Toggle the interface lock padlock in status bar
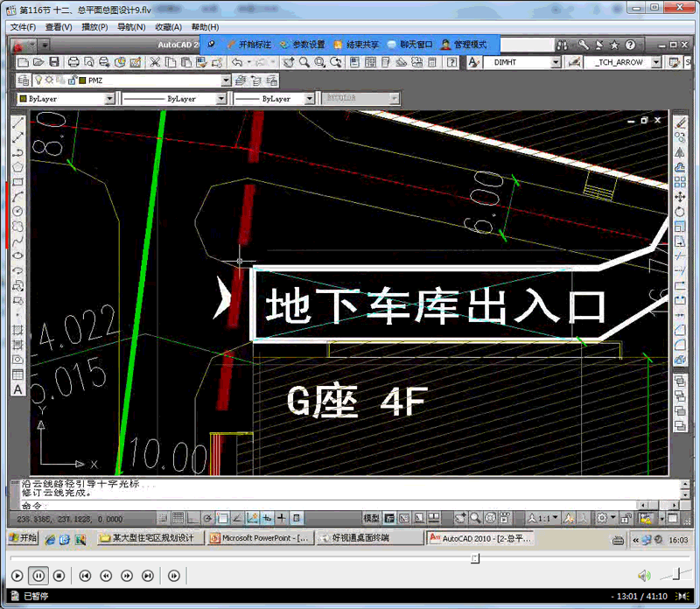 coord(625,517)
